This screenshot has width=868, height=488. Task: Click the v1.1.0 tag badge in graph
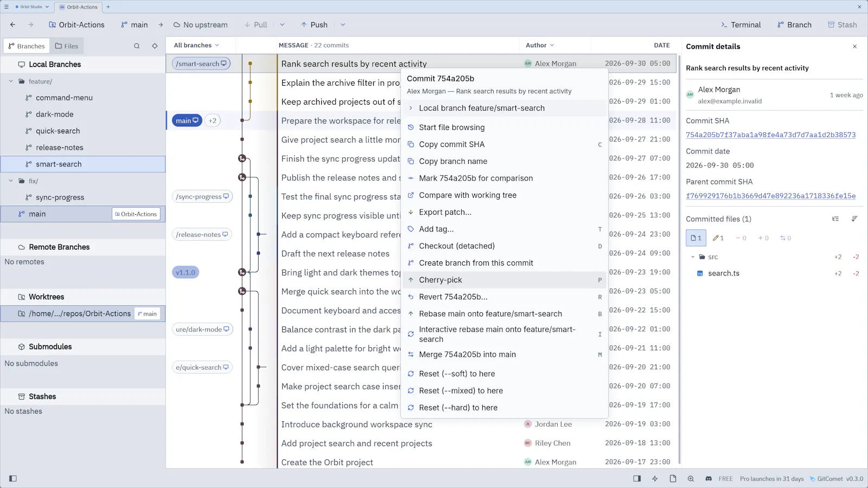[186, 273]
